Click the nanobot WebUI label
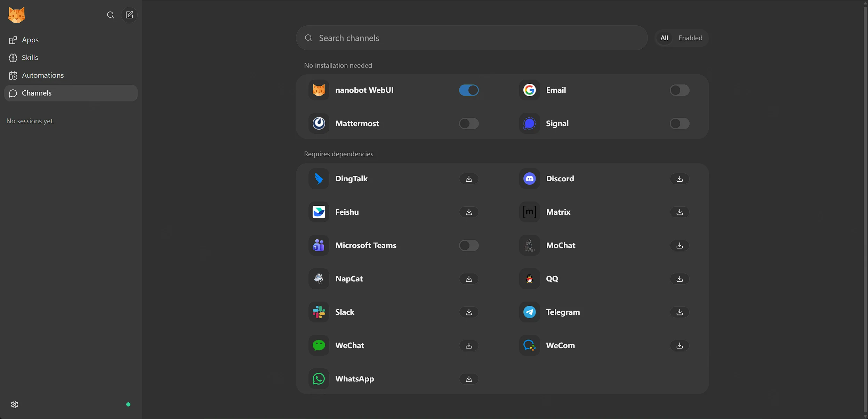The image size is (868, 419). click(x=364, y=90)
